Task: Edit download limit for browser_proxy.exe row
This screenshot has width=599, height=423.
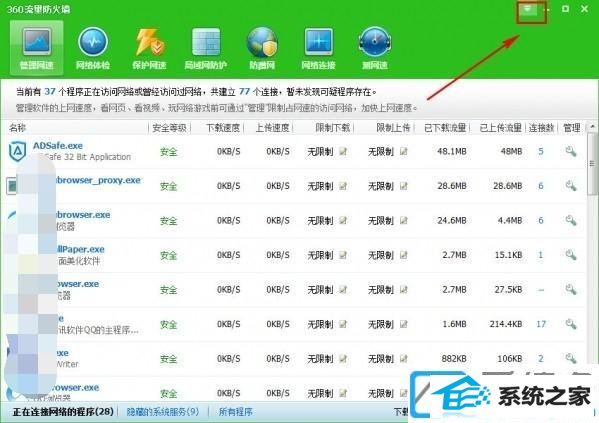Action: tap(343, 186)
